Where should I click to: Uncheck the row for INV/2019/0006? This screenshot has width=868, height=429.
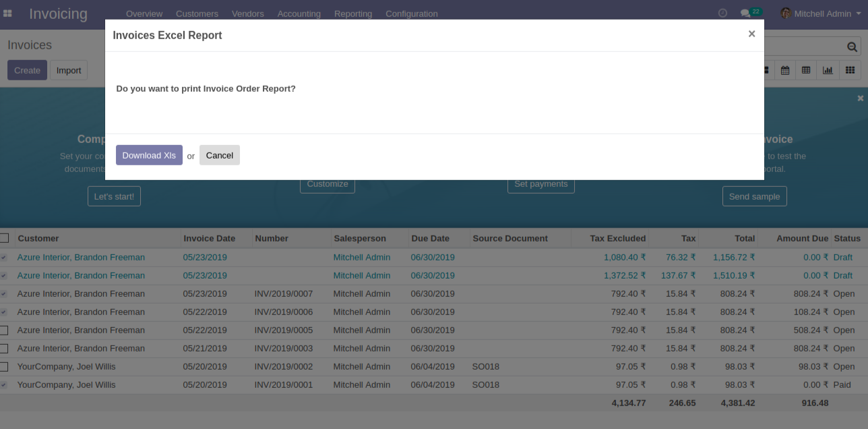tap(4, 312)
